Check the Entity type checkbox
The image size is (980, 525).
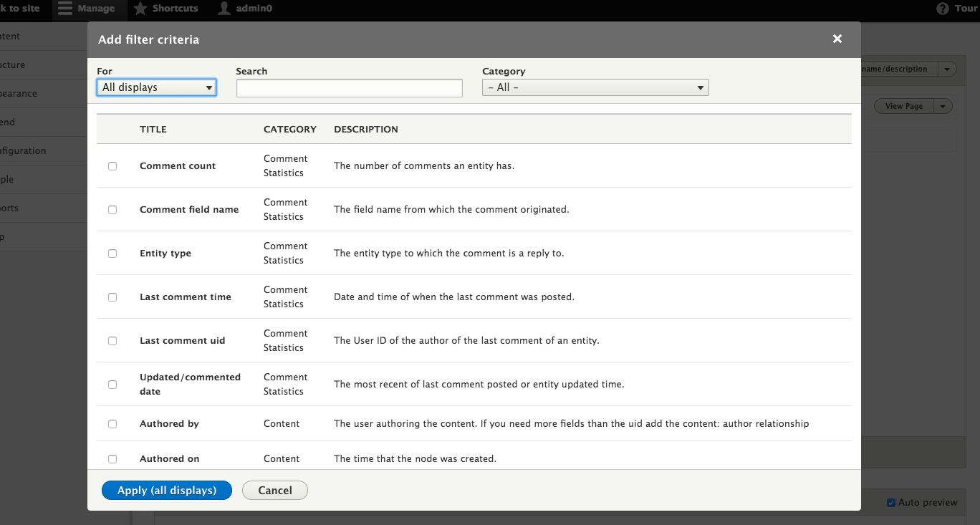pyautogui.click(x=112, y=254)
